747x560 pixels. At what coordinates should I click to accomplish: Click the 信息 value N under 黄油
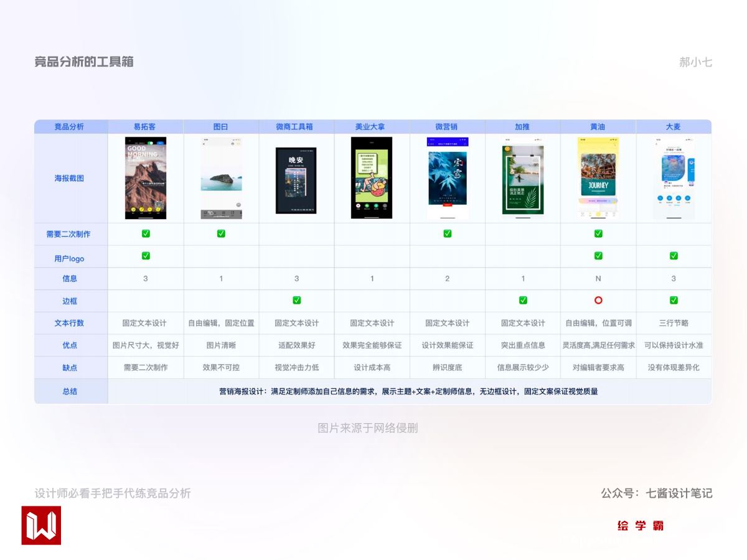click(x=598, y=279)
